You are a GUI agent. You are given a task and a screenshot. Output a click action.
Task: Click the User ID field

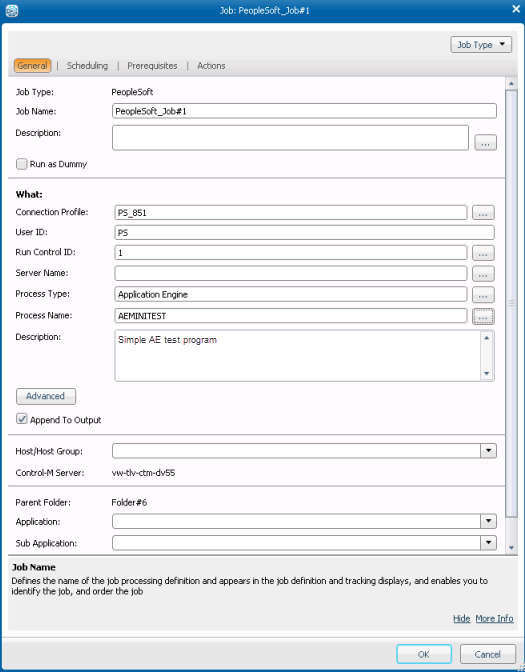[x=304, y=232]
